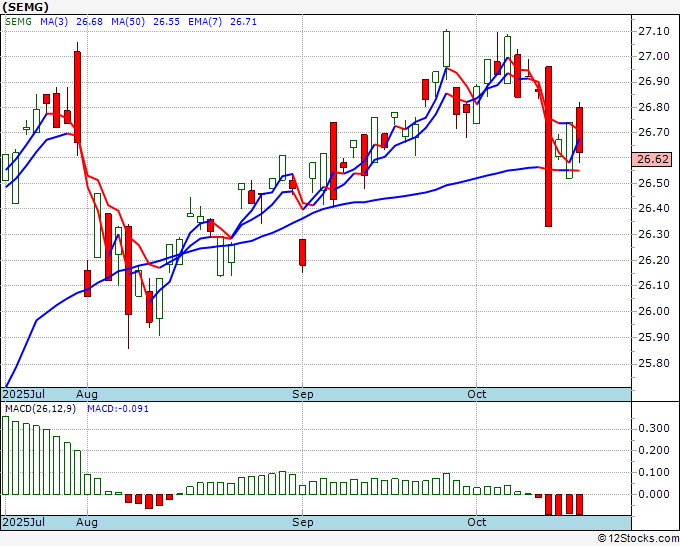Click the Oct label on the MACD timeline

477,522
